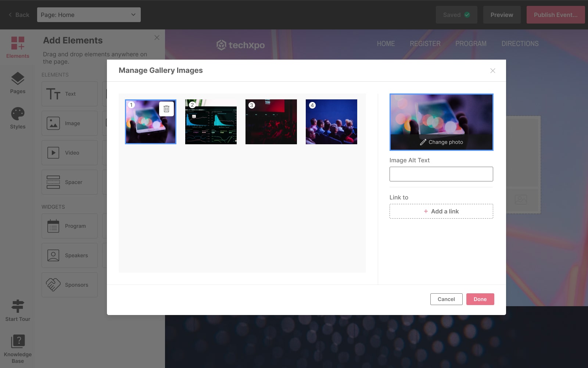This screenshot has height=368, width=588.
Task: Launch the Start Tour signpost
Action: 18,310
